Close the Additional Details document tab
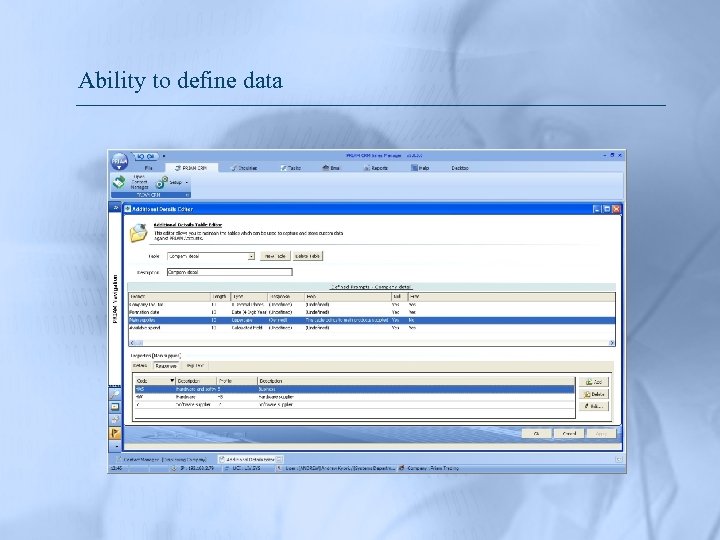The width and height of the screenshot is (720, 540). click(x=279, y=459)
